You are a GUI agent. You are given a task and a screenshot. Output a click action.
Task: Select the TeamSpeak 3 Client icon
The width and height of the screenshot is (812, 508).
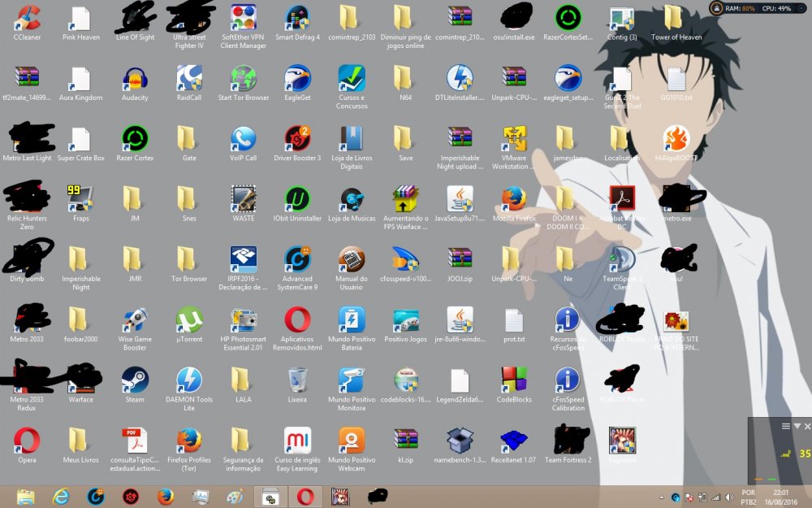(x=622, y=259)
